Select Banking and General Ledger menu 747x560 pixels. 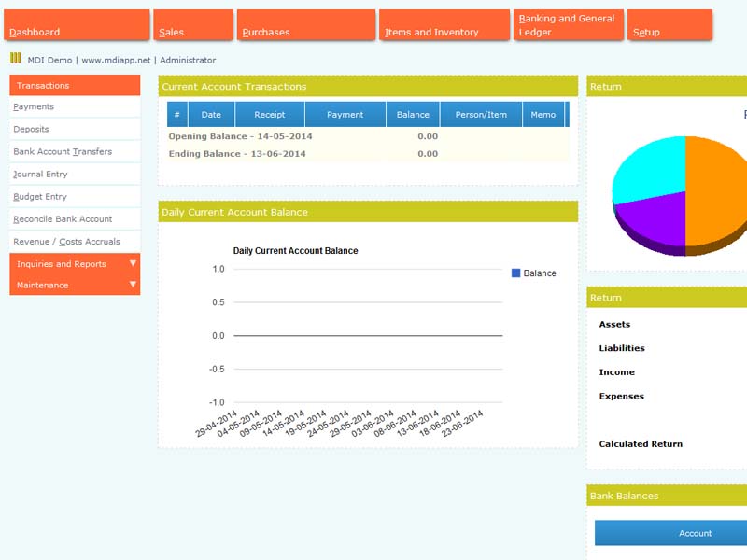coord(567,26)
